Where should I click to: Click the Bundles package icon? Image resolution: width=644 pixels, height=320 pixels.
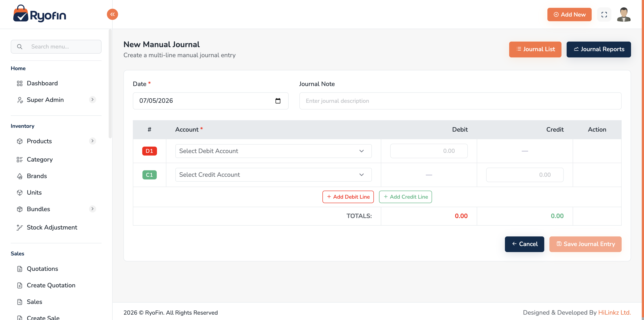[19, 209]
